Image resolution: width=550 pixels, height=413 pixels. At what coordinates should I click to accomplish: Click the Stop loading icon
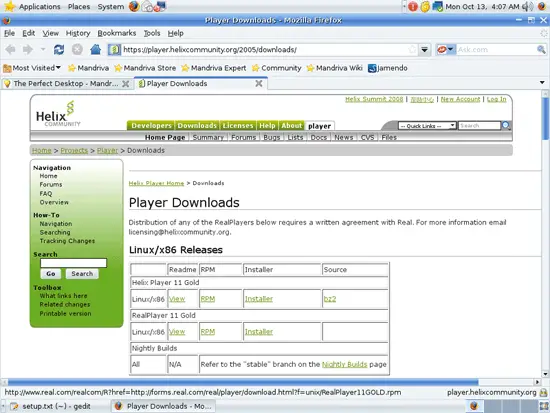(77, 50)
